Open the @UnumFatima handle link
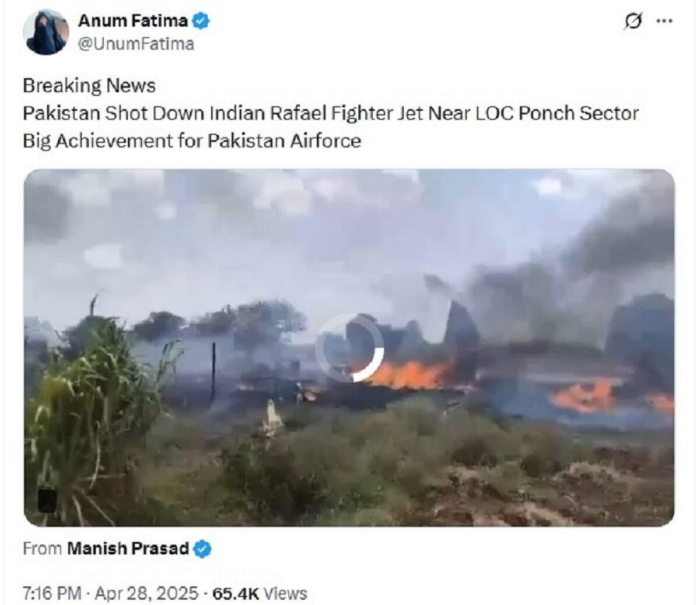The height and width of the screenshot is (605, 700). click(136, 44)
